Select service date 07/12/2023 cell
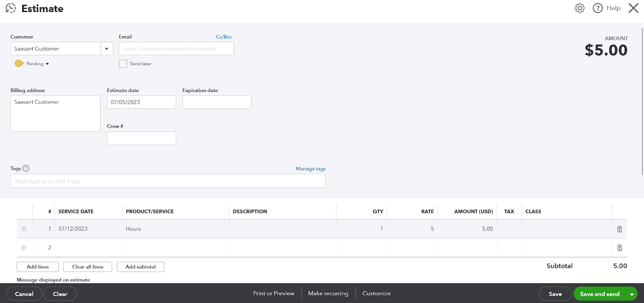 [89, 229]
